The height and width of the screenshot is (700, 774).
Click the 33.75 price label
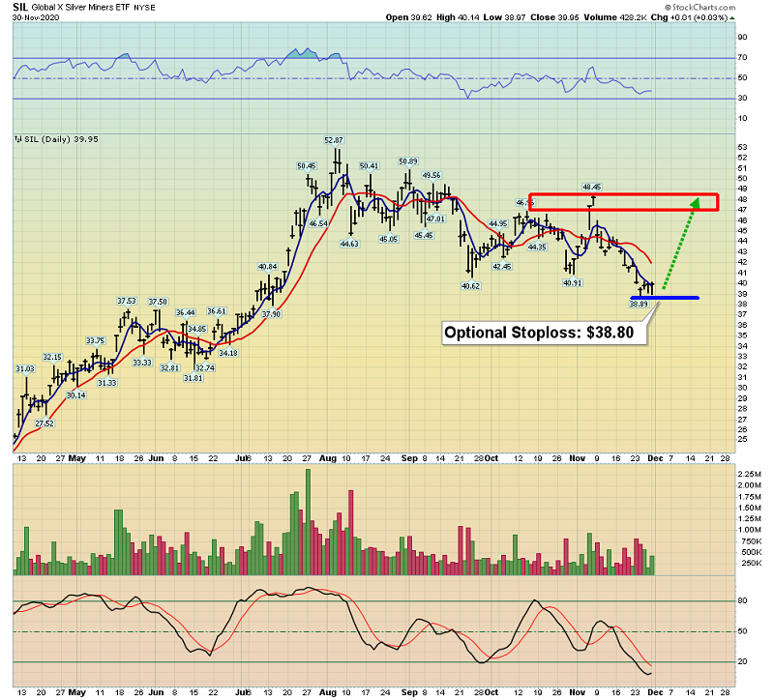click(x=95, y=341)
